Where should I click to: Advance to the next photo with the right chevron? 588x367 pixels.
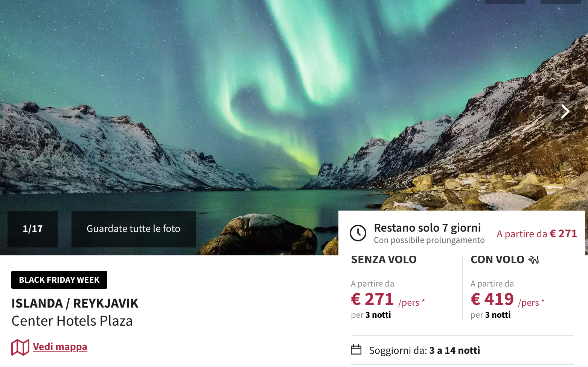[x=565, y=111]
